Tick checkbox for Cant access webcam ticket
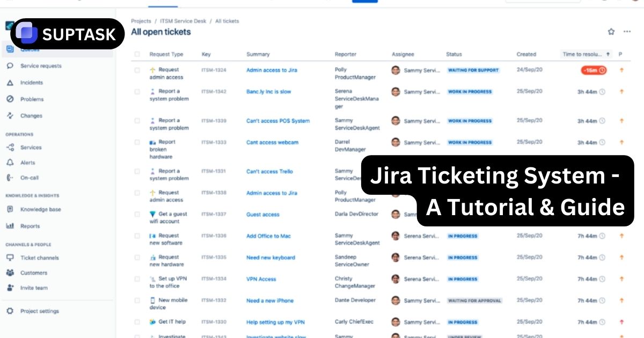The image size is (644, 338). 137,142
